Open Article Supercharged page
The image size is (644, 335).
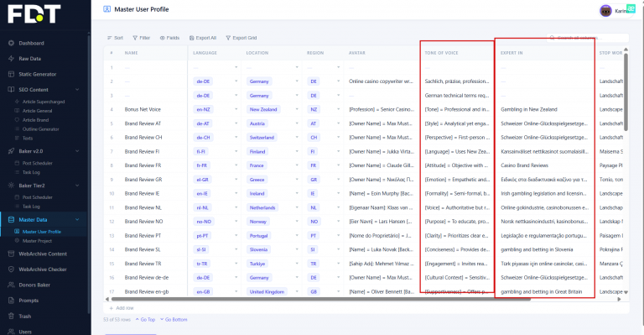[x=44, y=102]
